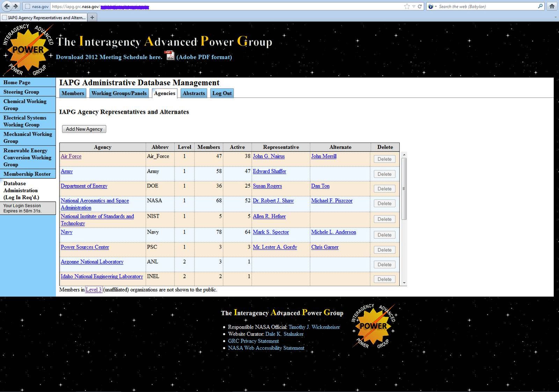Click the table scrollbar up arrow
Viewport: 559px width, 392px height.
404,155
